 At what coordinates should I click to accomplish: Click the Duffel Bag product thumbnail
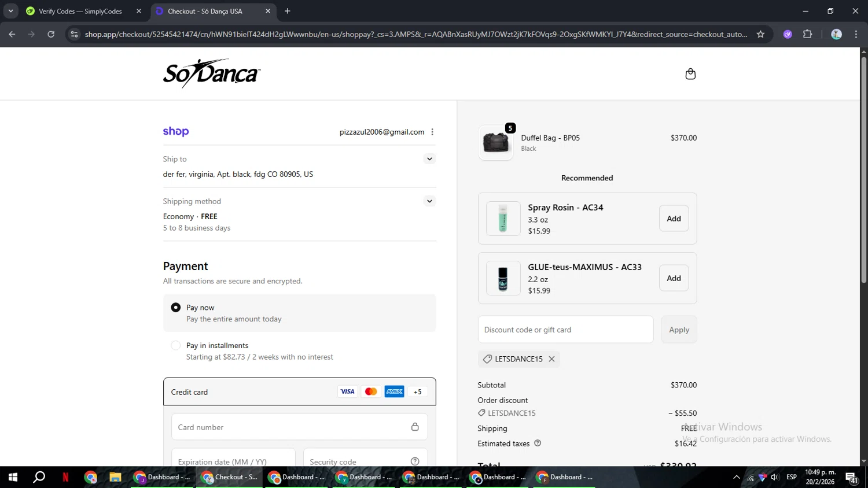pos(496,142)
